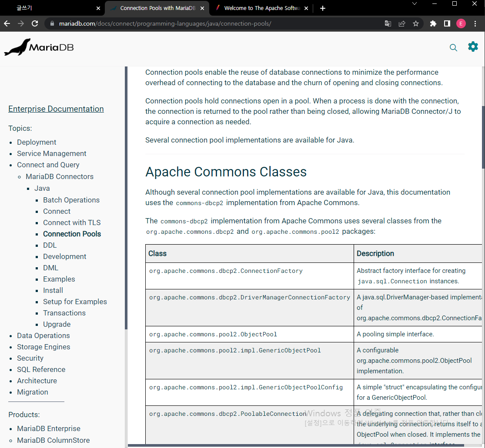The image size is (485, 448).
Task: Open a new browser tab
Action: (323, 8)
